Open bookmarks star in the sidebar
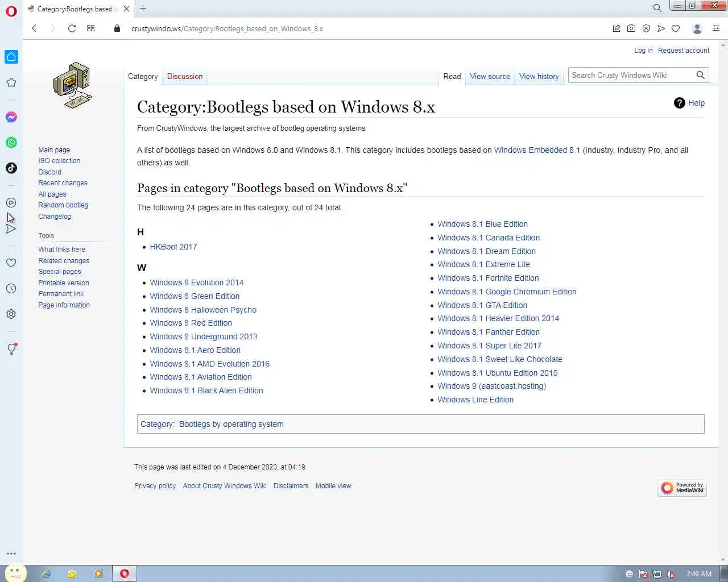The width and height of the screenshot is (728, 582). coord(11,83)
